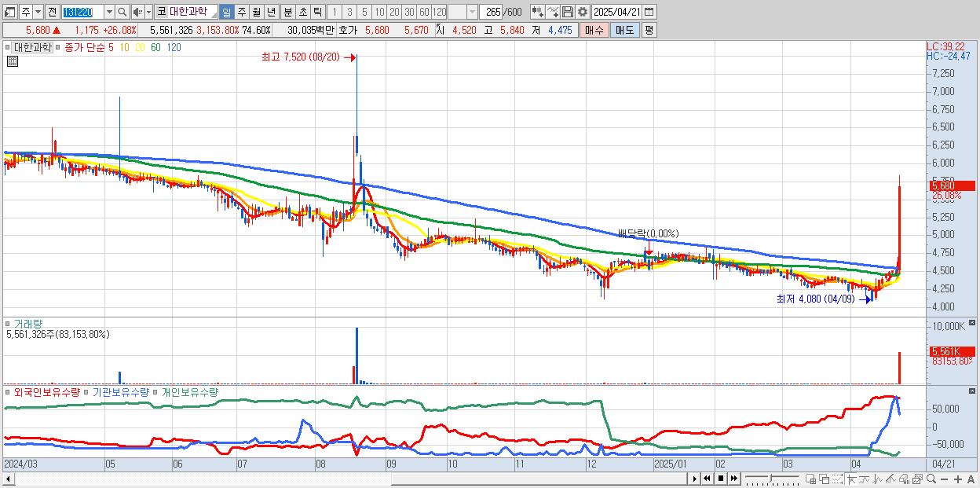Viewport: 980px width, 488px height.
Task: Click the 매도 sell button
Action: pyautogui.click(x=624, y=30)
